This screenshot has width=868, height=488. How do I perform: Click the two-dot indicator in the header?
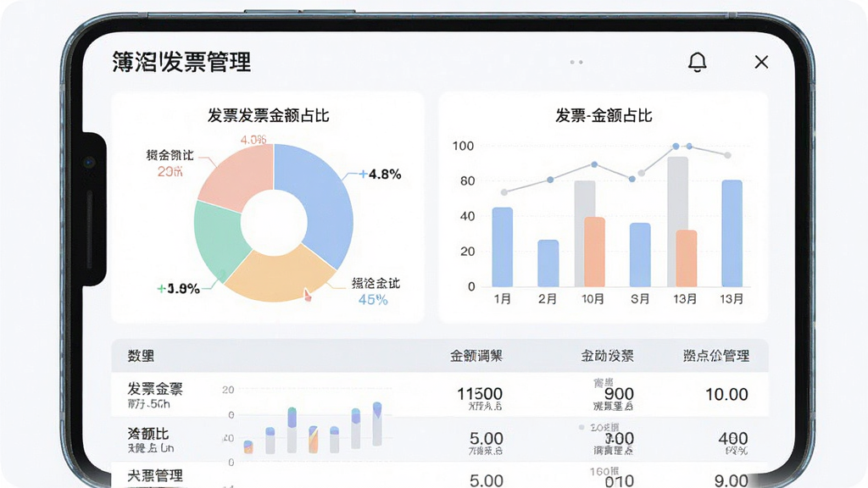tap(576, 62)
